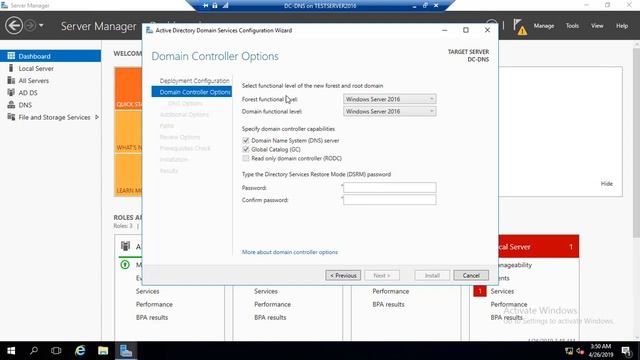Open the Tools menu
Screen dimensions: 640x360
572,26
